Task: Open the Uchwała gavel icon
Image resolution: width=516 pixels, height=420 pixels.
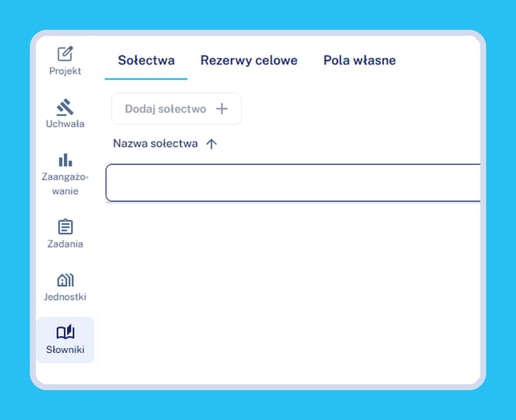Action: [x=65, y=107]
